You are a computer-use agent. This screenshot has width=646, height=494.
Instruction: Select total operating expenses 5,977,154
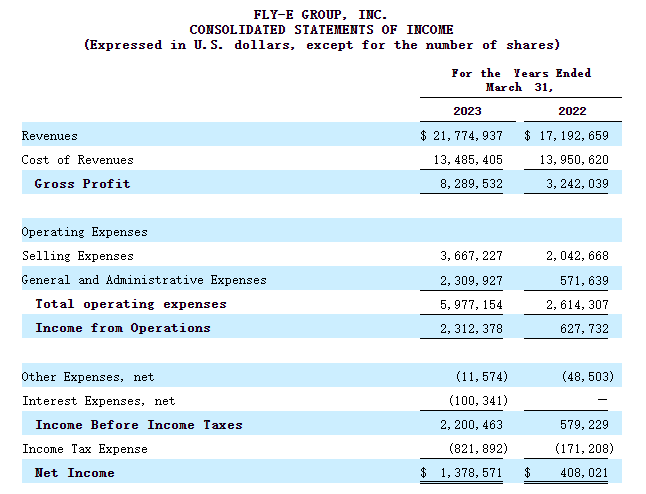(471, 304)
